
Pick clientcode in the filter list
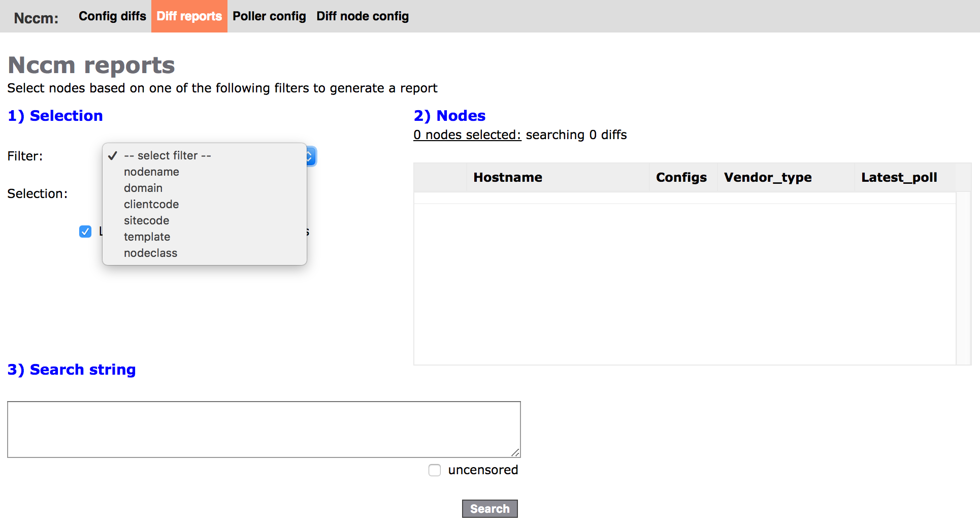coord(151,204)
